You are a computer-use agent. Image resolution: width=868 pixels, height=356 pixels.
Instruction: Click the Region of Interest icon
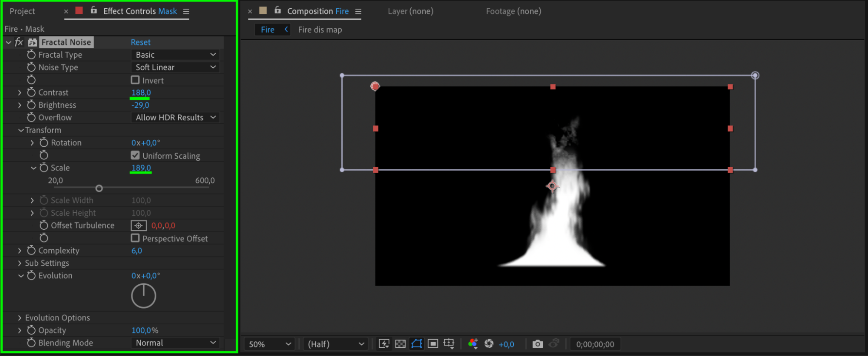pos(433,344)
